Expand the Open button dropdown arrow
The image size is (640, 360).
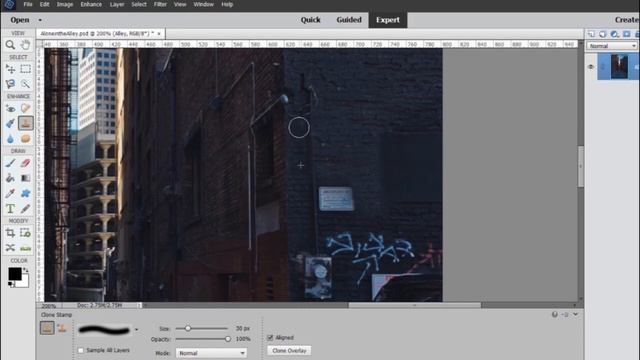pyautogui.click(x=40, y=20)
